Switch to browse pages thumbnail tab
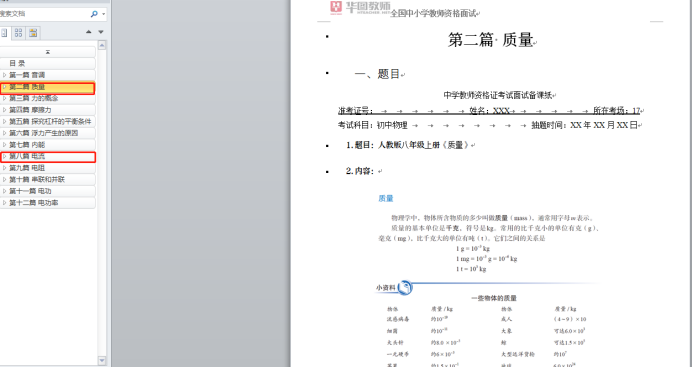The width and height of the screenshot is (693, 367). pos(18,33)
